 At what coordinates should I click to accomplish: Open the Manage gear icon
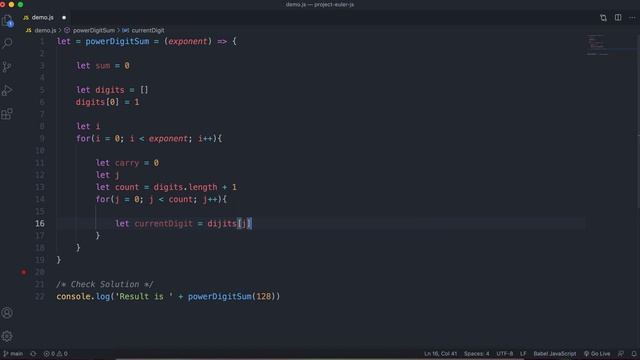(7, 336)
